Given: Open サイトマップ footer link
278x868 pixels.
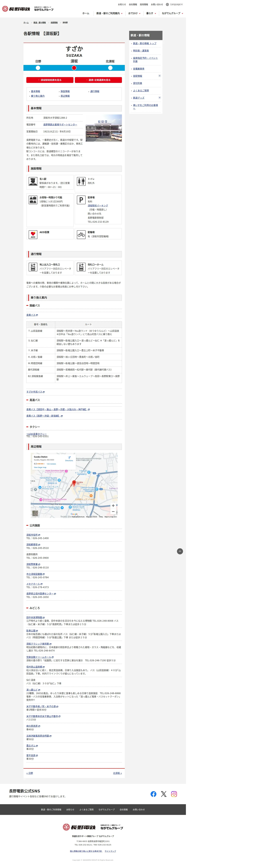Looking at the screenshot, I should [x=110, y=851].
